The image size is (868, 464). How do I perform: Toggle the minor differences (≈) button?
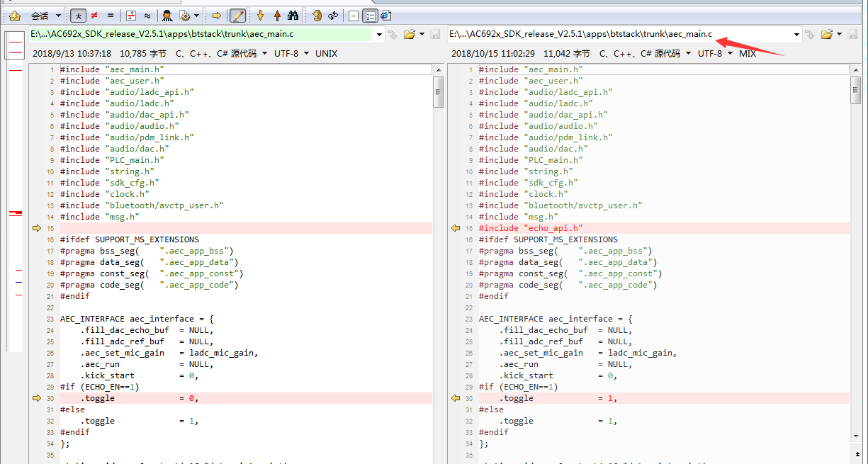pos(147,15)
